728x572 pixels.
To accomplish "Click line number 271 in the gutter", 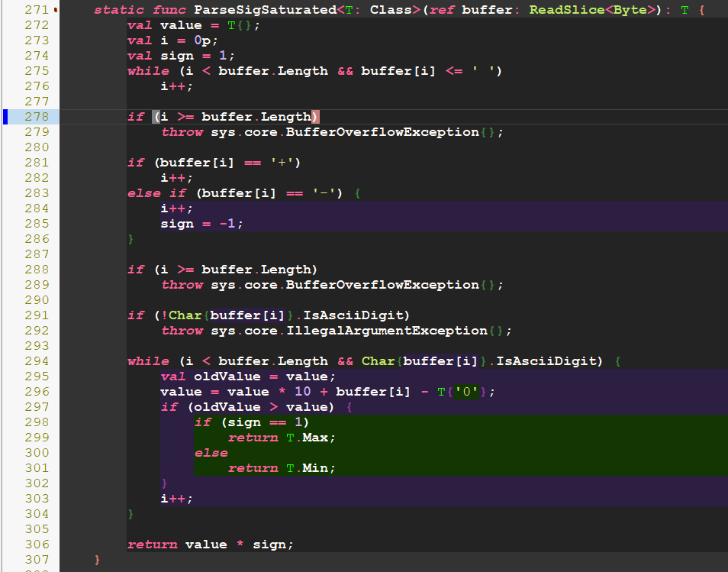I will 36,10.
